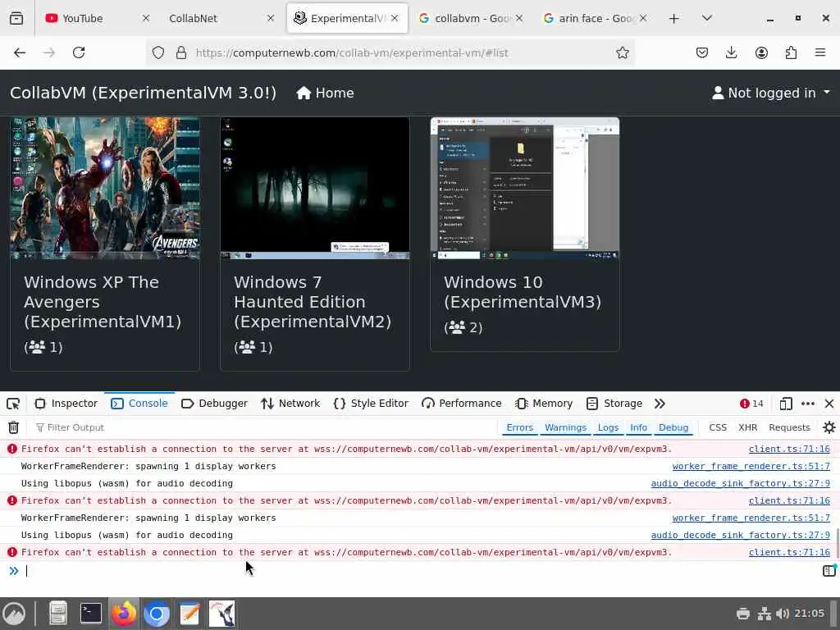Select the Console panel tab
The width and height of the screenshot is (840, 630).
pos(139,404)
